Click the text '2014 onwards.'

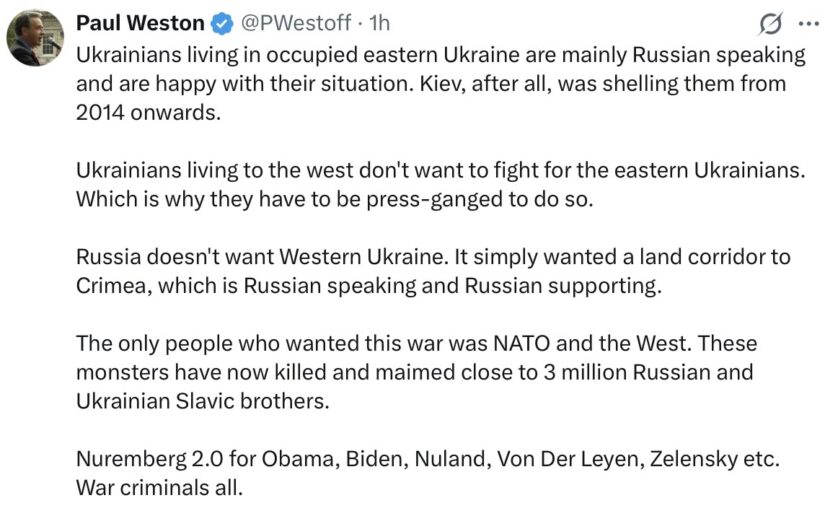pyautogui.click(x=148, y=113)
